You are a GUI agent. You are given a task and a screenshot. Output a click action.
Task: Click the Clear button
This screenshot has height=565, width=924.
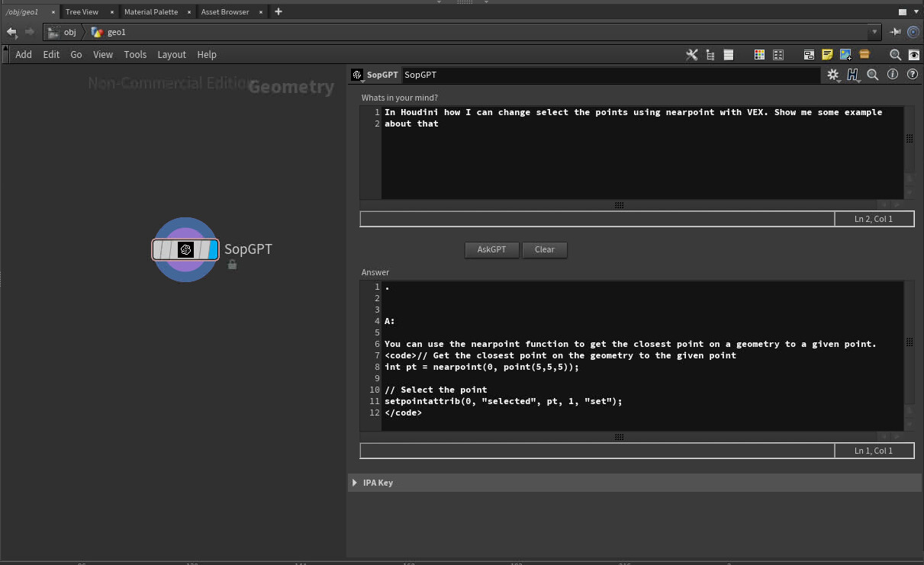545,249
